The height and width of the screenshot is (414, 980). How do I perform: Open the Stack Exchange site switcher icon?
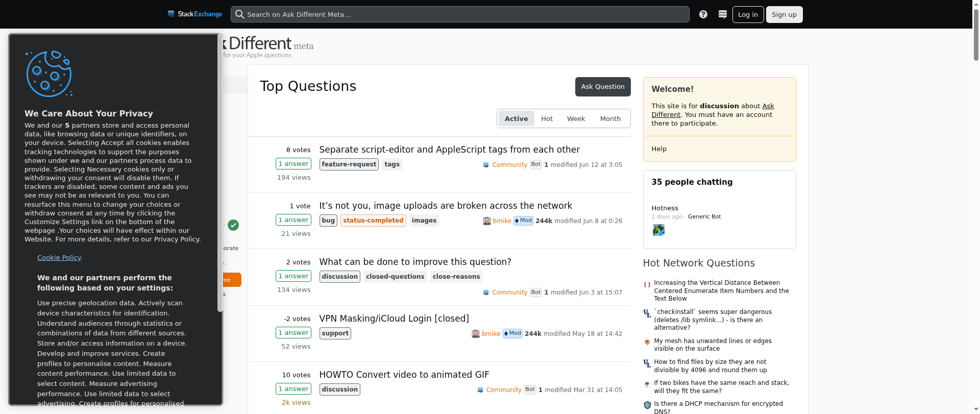point(723,14)
